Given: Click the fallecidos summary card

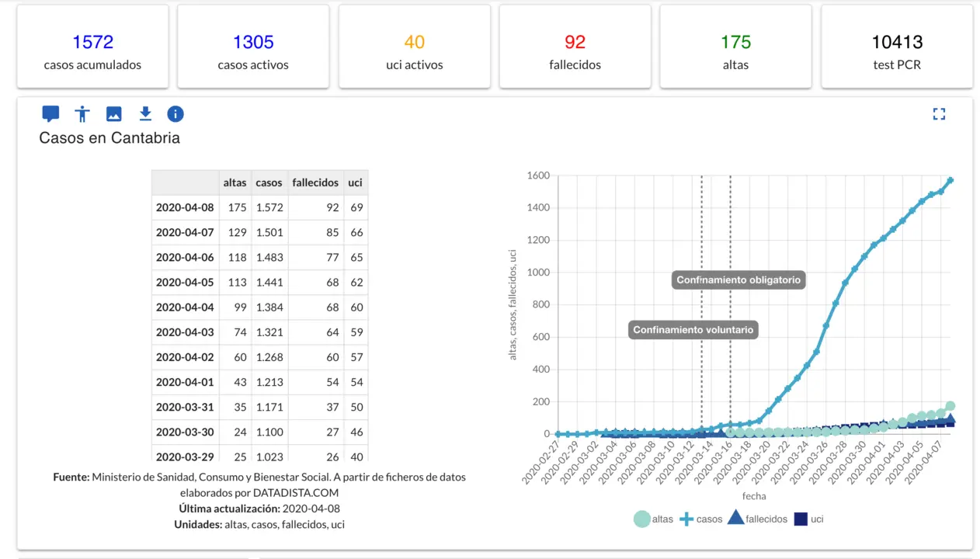Looking at the screenshot, I should click(x=575, y=47).
